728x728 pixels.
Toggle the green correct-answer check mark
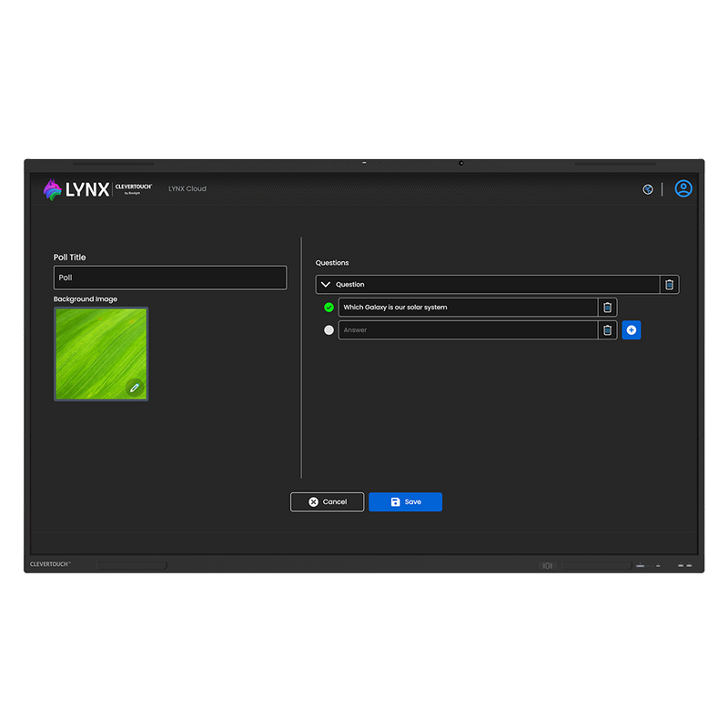coord(329,308)
